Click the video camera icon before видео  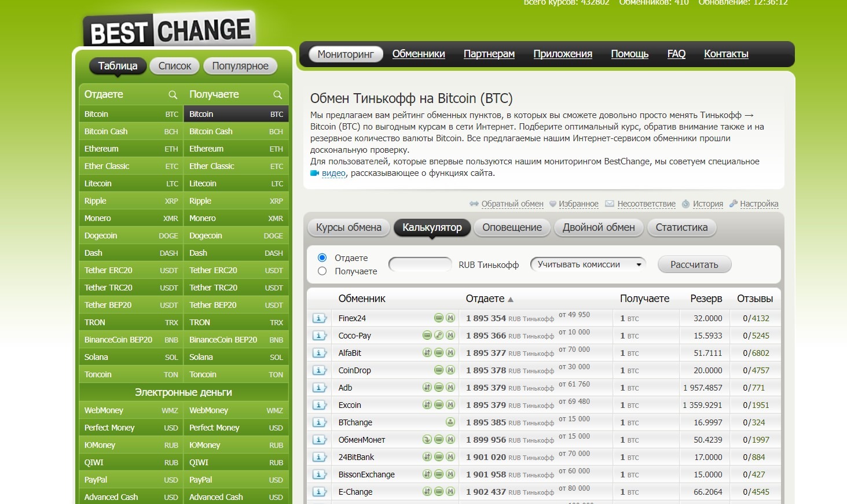(x=315, y=173)
